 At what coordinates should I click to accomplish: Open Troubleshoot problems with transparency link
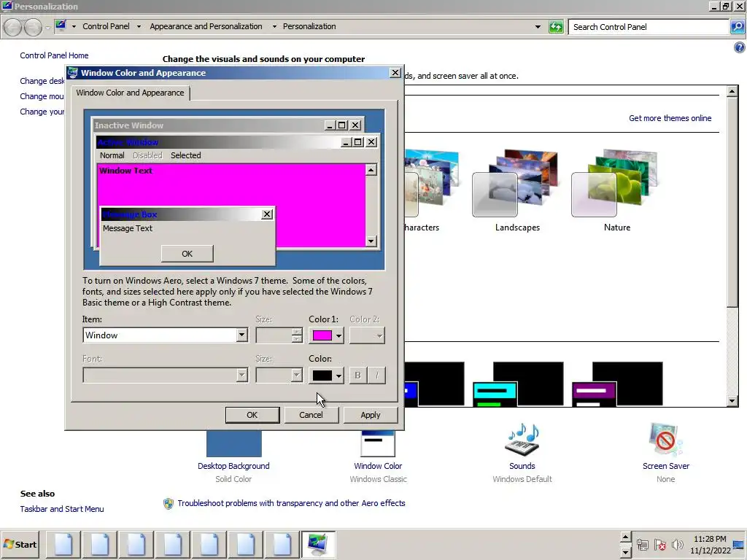click(x=291, y=503)
